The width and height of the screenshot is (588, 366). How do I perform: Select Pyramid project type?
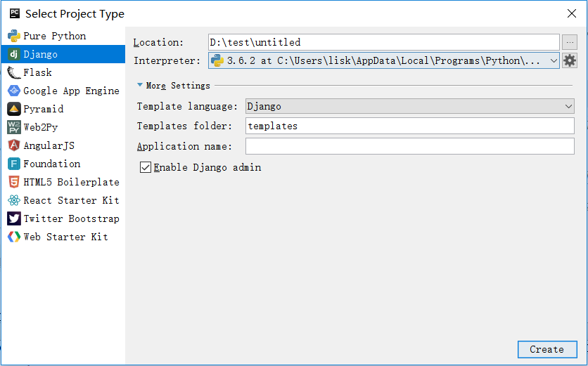click(63, 109)
